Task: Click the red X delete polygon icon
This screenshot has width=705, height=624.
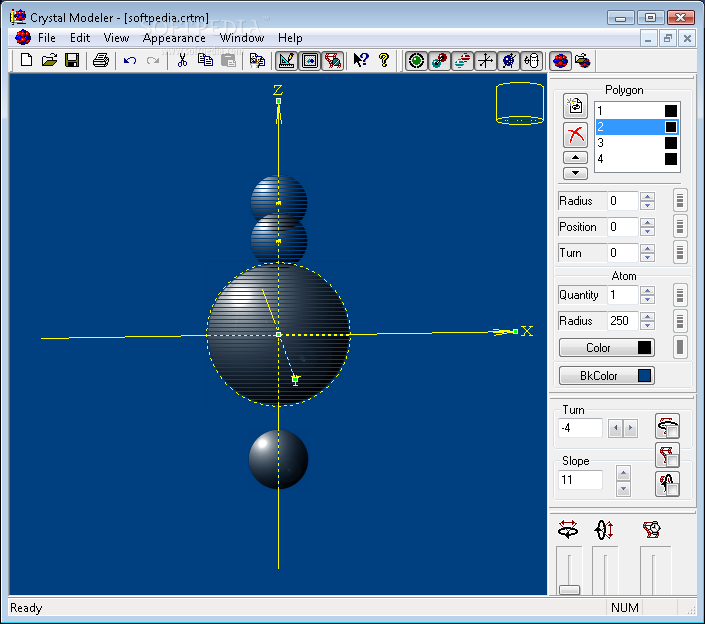Action: (576, 135)
